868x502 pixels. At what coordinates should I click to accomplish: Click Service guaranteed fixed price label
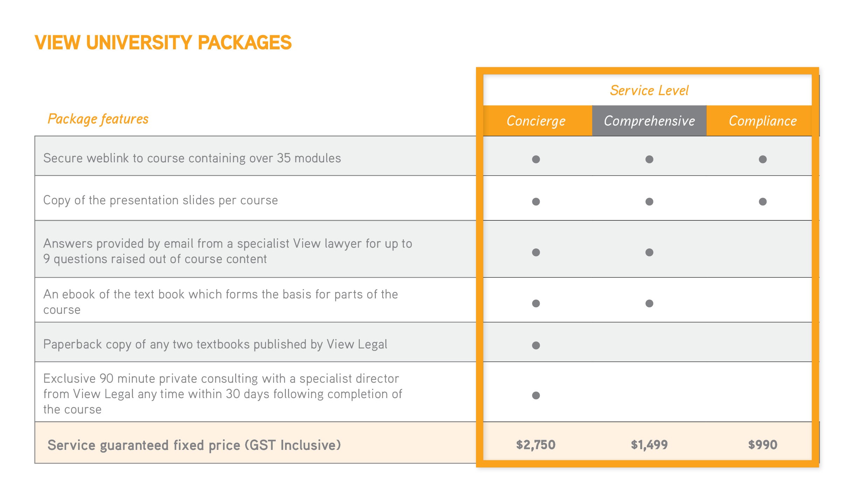coord(194,445)
